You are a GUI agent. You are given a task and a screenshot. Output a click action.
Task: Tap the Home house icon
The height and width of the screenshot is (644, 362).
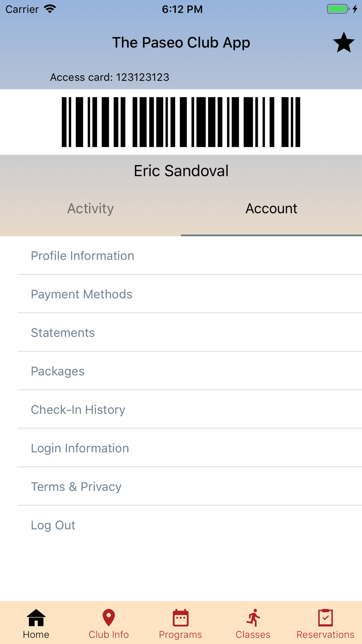point(36,618)
